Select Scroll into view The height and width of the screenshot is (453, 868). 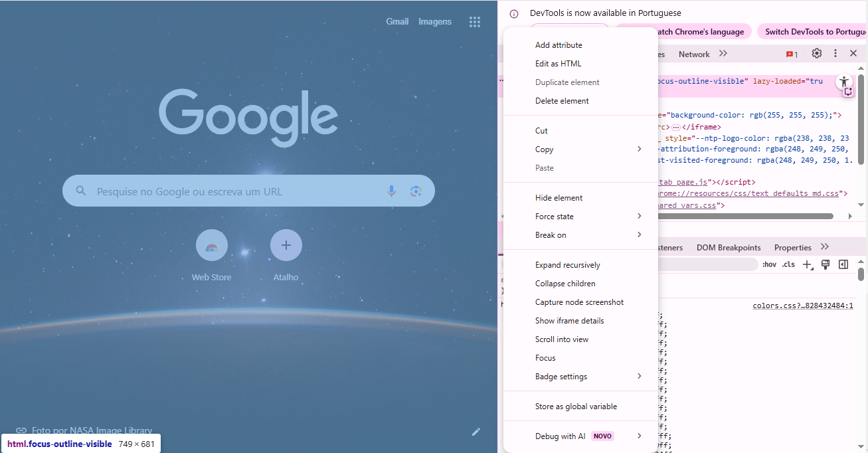580,339
